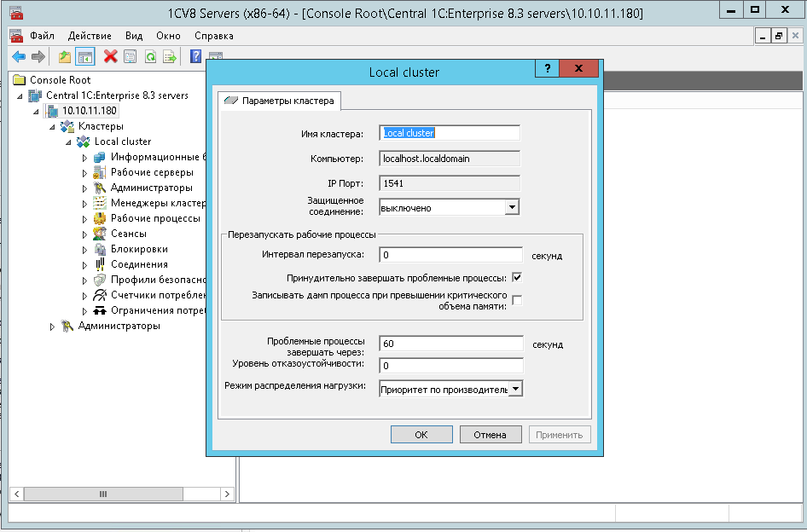This screenshot has height=532, width=807.
Task: Click the blue Help question mark icon
Action: coord(195,56)
